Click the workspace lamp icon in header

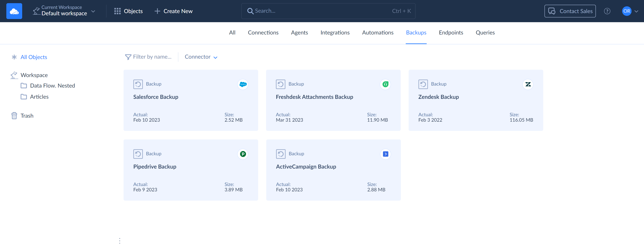tap(36, 11)
